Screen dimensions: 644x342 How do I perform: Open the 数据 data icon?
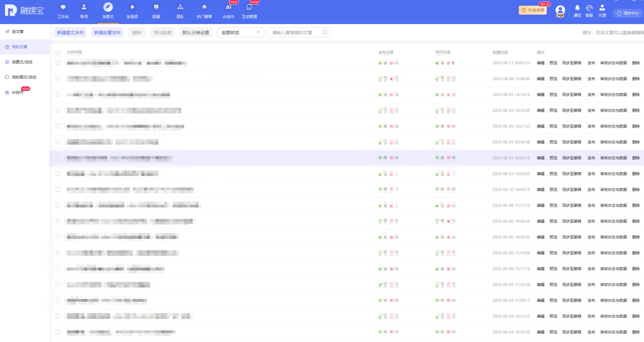tap(156, 7)
